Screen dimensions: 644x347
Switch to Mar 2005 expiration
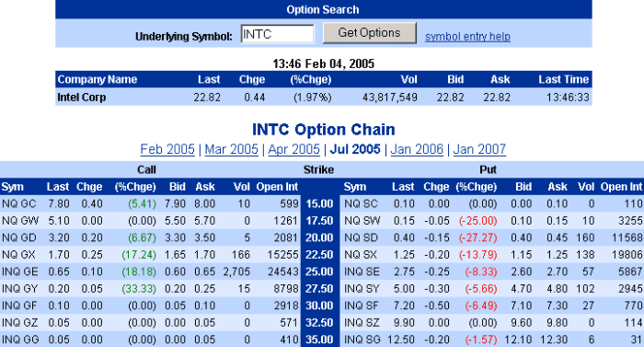pos(232,149)
